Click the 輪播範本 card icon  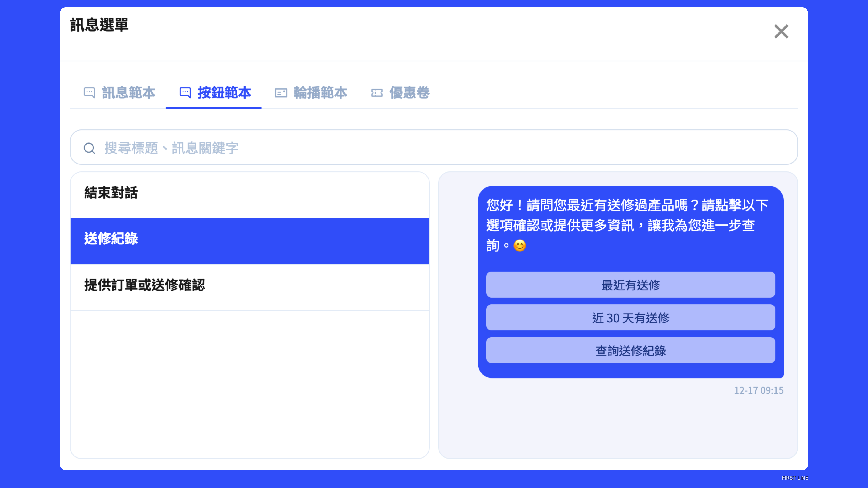click(x=281, y=93)
